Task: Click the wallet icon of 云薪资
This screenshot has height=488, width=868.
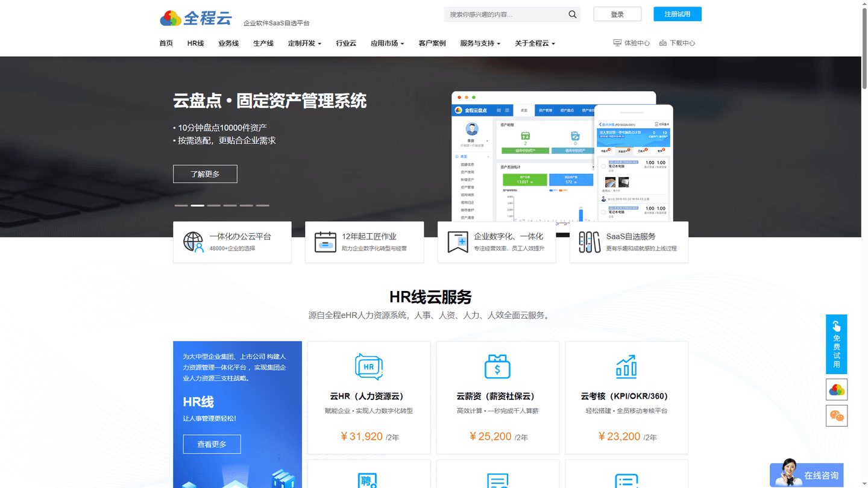Action: [498, 366]
